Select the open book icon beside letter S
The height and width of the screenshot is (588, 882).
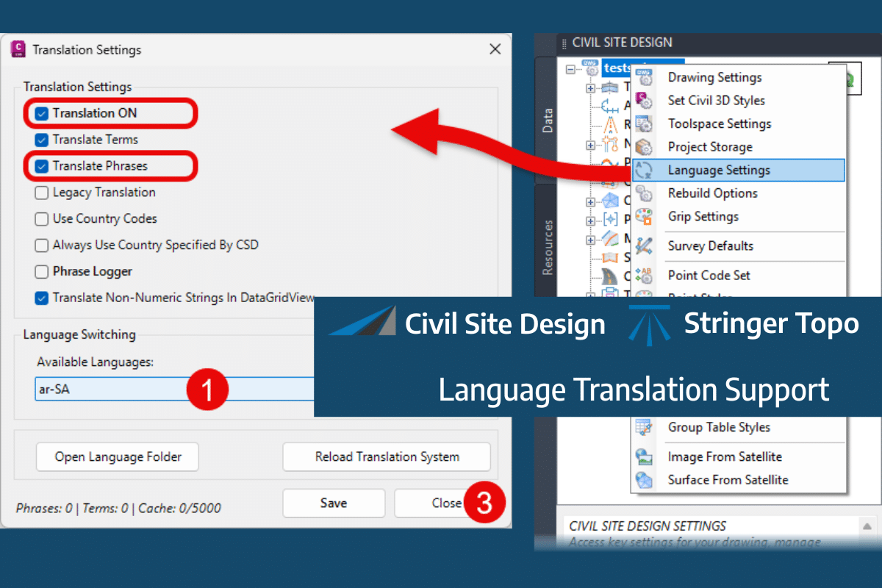tap(611, 257)
